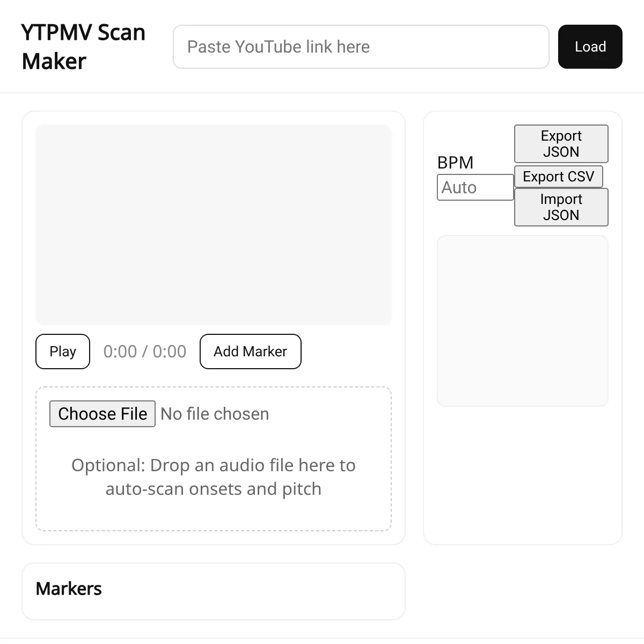The height and width of the screenshot is (644, 644).
Task: Click Choose File to select an audio file
Action: 102,414
